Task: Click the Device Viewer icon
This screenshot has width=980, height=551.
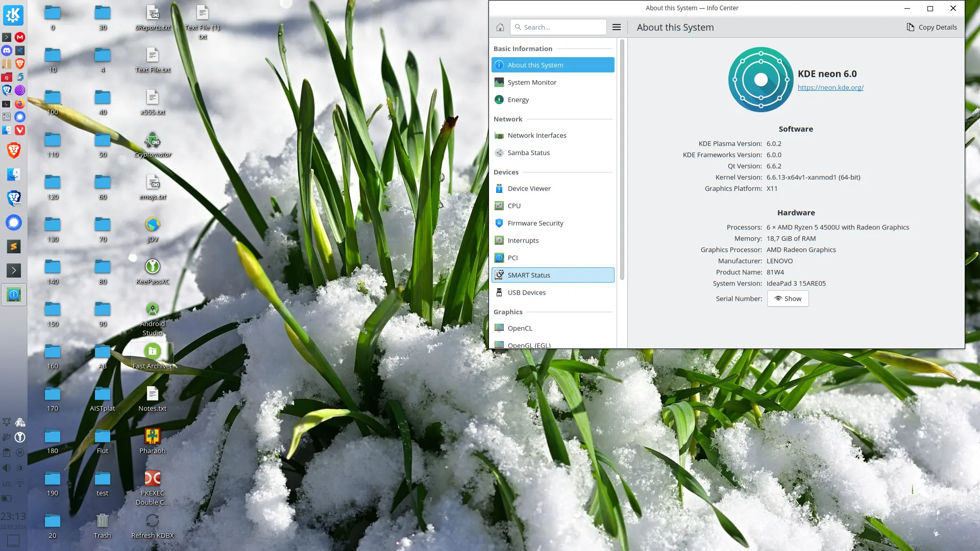Action: (x=499, y=188)
